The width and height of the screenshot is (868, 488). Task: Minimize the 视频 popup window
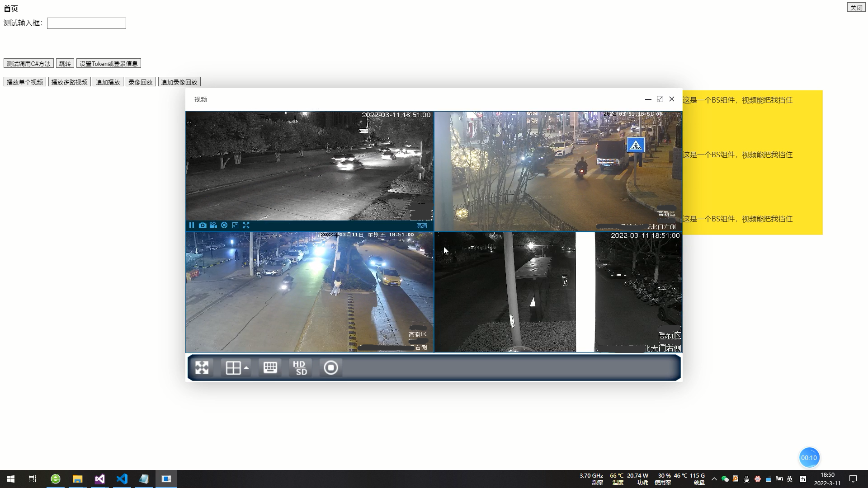tap(648, 99)
